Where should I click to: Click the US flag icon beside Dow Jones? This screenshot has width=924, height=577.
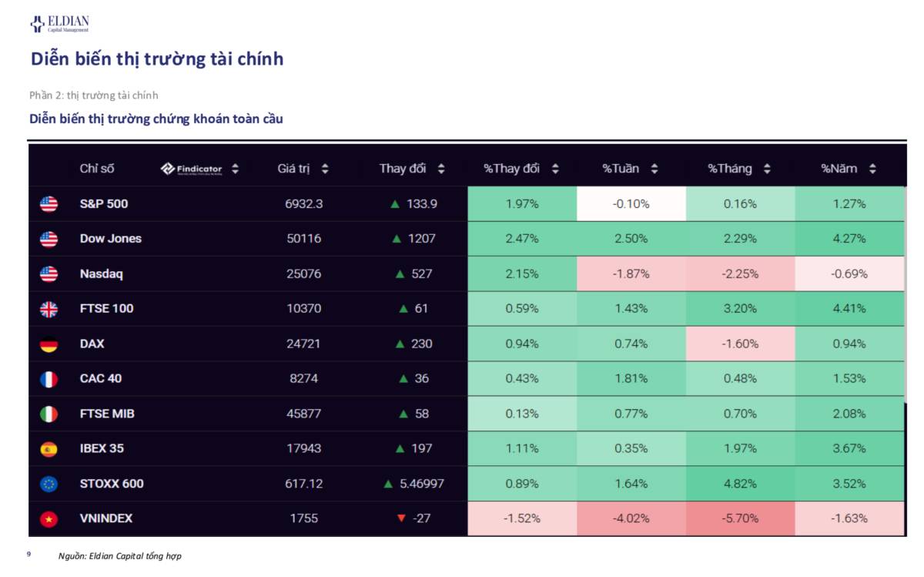(49, 239)
